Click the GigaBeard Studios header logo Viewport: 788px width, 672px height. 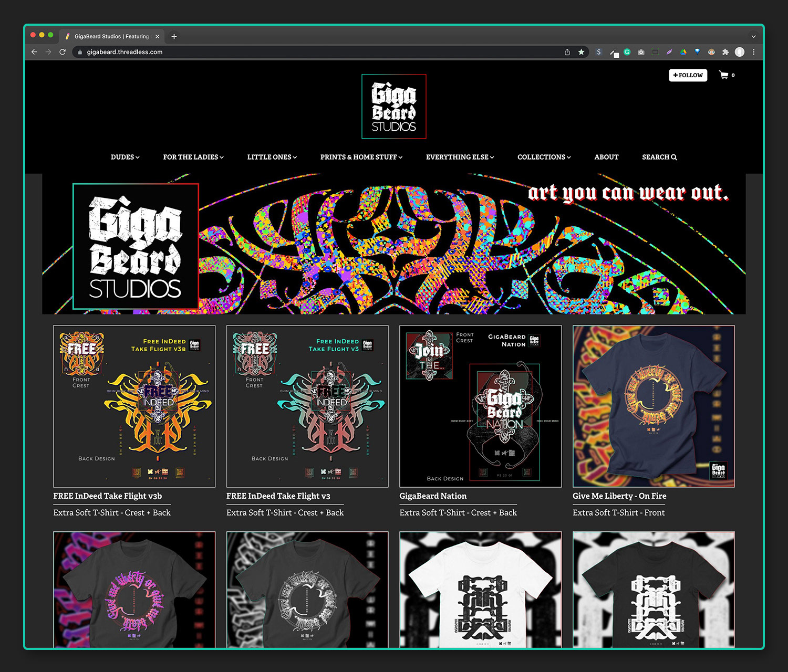tap(394, 107)
